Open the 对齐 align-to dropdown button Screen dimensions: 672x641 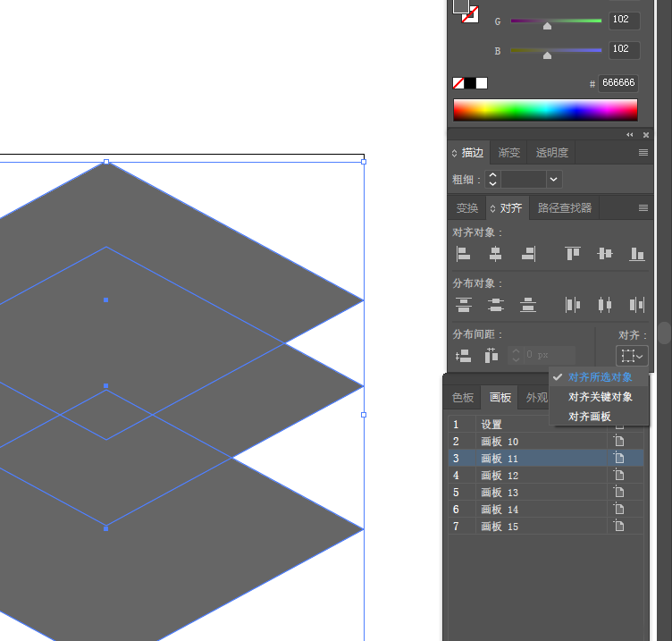tap(633, 356)
